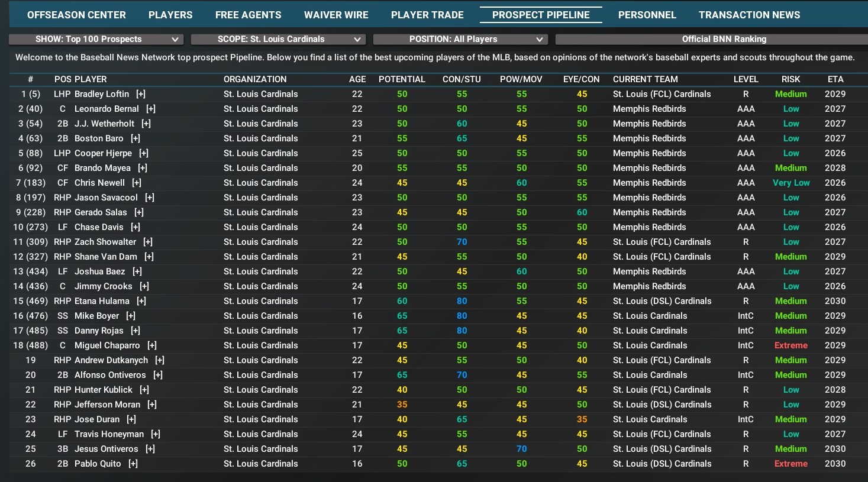Image resolution: width=868 pixels, height=482 pixels.
Task: Click the [+] icon beside Leonardo Bernal
Action: [151, 109]
